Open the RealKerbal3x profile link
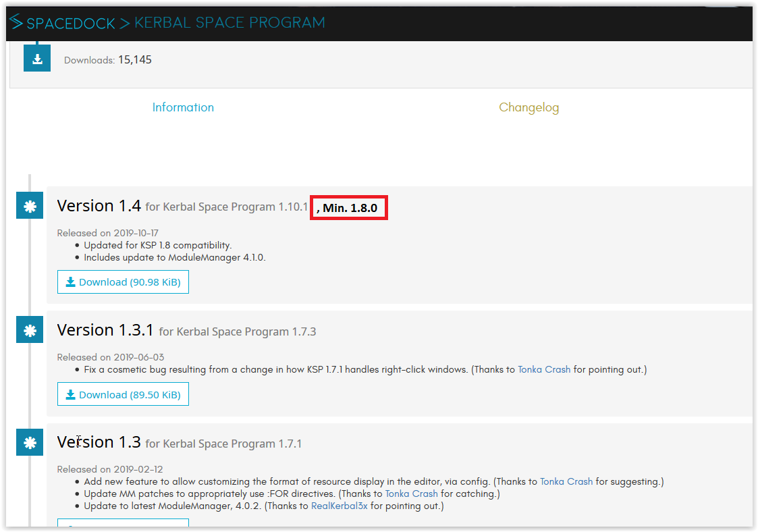Screen dimensions: 758x532 340,506
